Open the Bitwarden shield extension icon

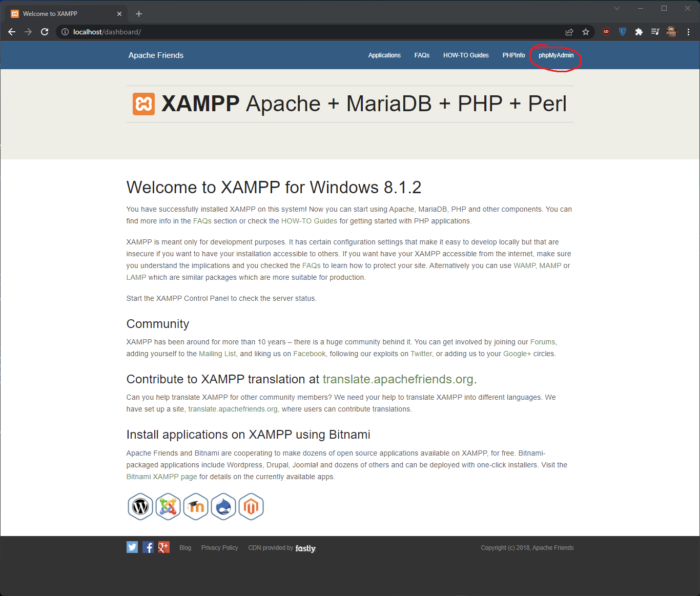(x=623, y=32)
